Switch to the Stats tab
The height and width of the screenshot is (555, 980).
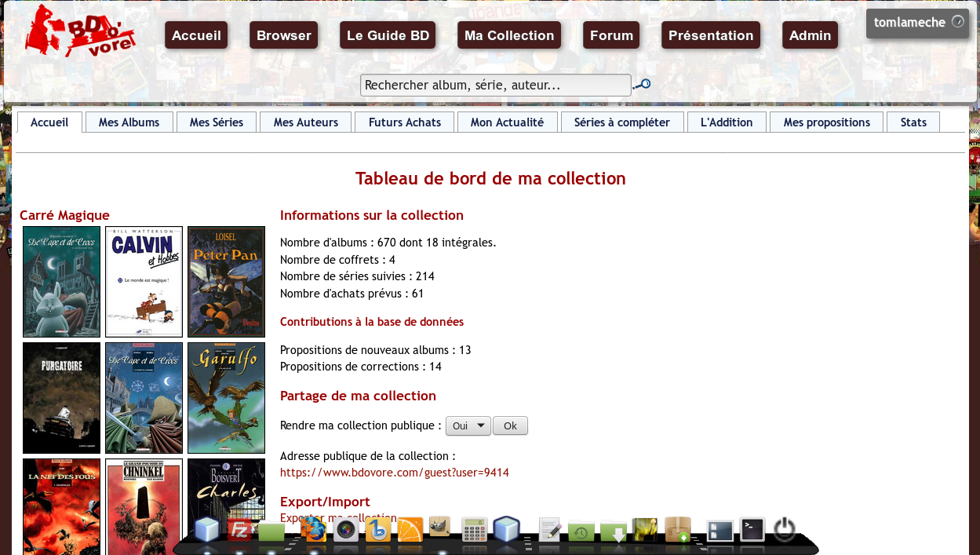tap(913, 122)
